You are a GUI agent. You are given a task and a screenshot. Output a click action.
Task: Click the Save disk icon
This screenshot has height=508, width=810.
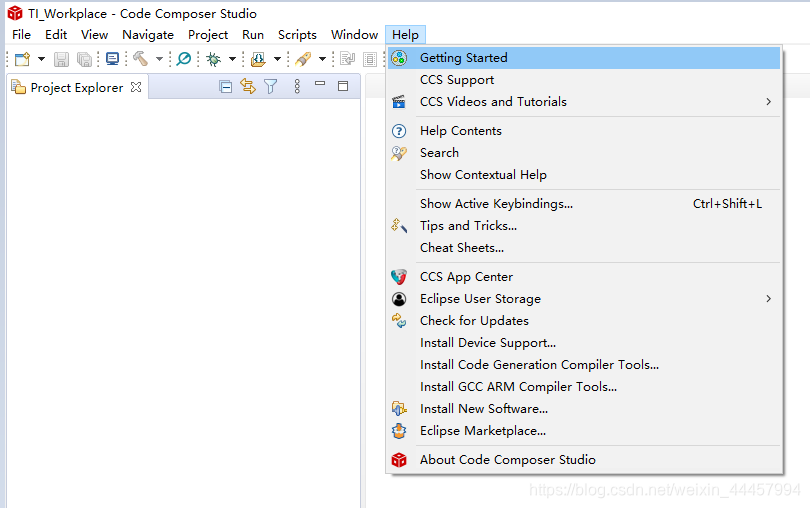pos(61,59)
